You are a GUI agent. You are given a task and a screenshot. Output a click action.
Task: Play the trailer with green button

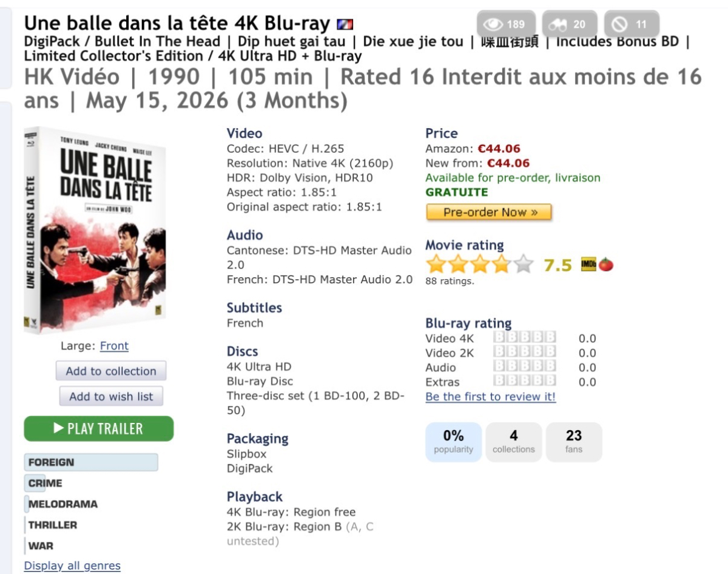[x=99, y=428]
